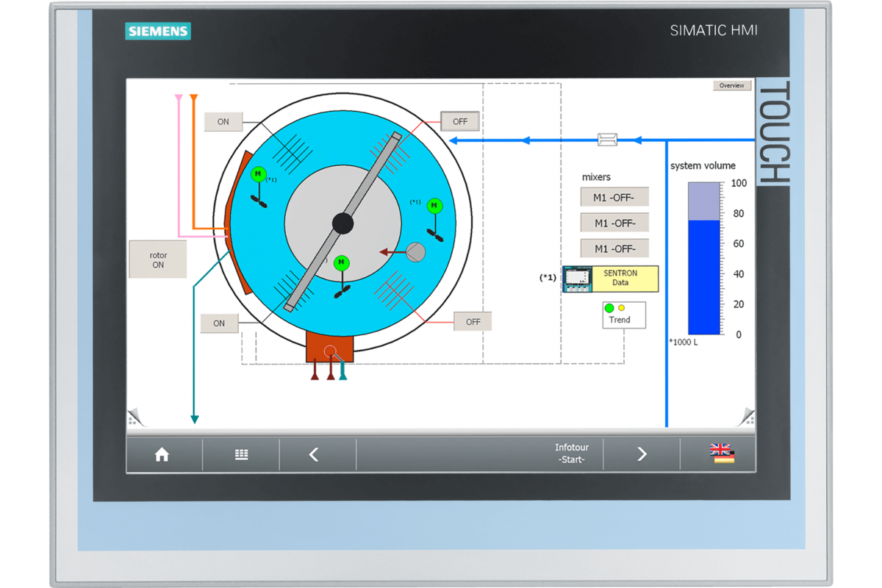Select the green motor M icon at upper left
The height and width of the screenshot is (588, 882).
[x=257, y=174]
